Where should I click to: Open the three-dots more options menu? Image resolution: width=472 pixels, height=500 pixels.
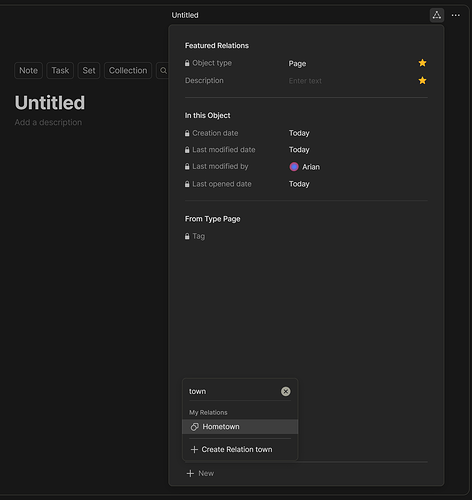click(x=456, y=15)
